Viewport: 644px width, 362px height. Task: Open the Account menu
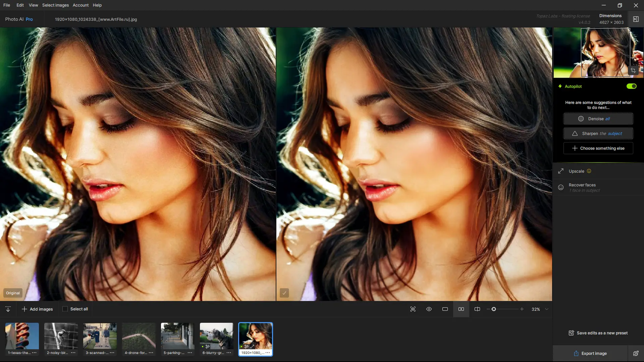pyautogui.click(x=80, y=5)
